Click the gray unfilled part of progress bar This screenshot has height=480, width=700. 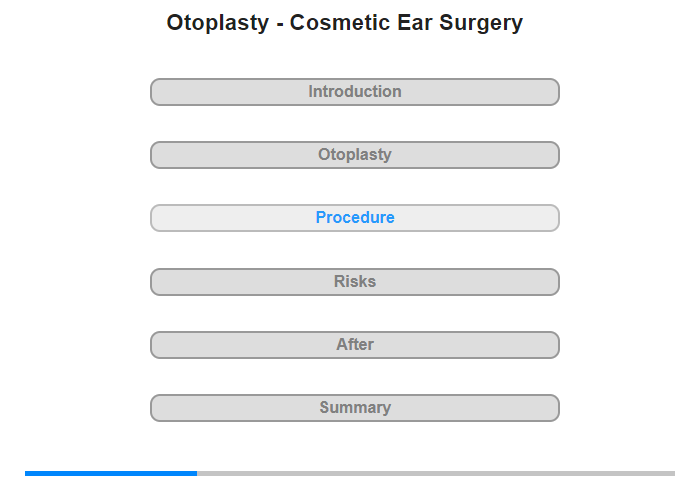tap(435, 473)
